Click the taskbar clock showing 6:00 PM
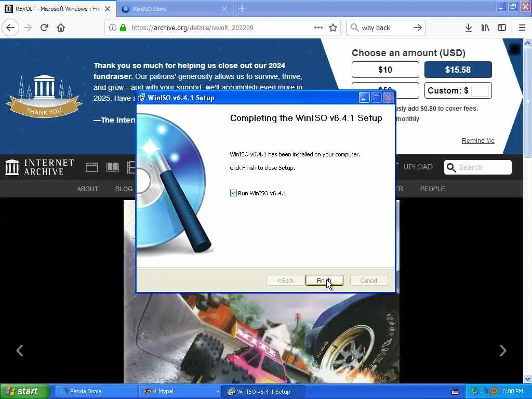 [x=512, y=391]
